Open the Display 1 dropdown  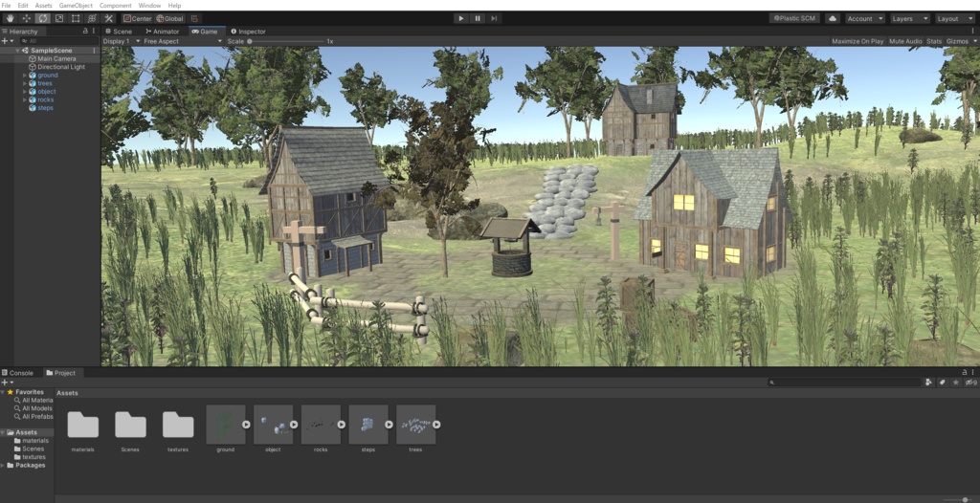(120, 41)
